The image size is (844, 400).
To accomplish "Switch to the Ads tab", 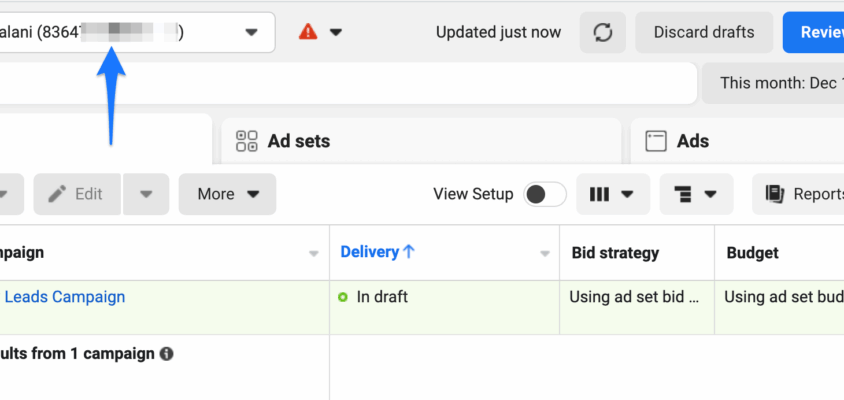I will click(692, 141).
